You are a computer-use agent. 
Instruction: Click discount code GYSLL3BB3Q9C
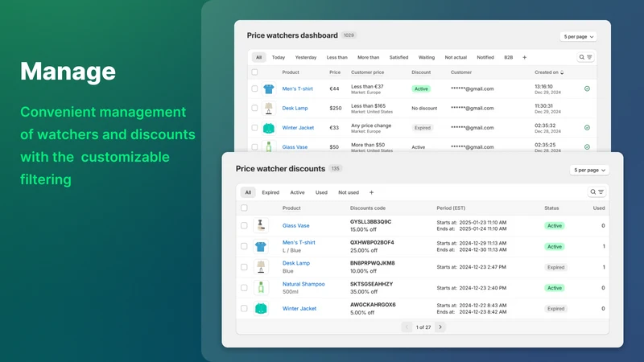pyautogui.click(x=370, y=222)
